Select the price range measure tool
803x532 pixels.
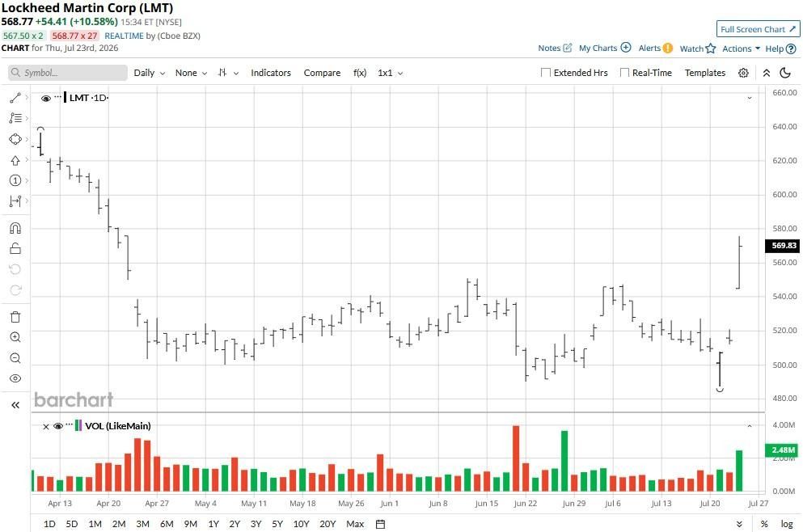[x=15, y=201]
